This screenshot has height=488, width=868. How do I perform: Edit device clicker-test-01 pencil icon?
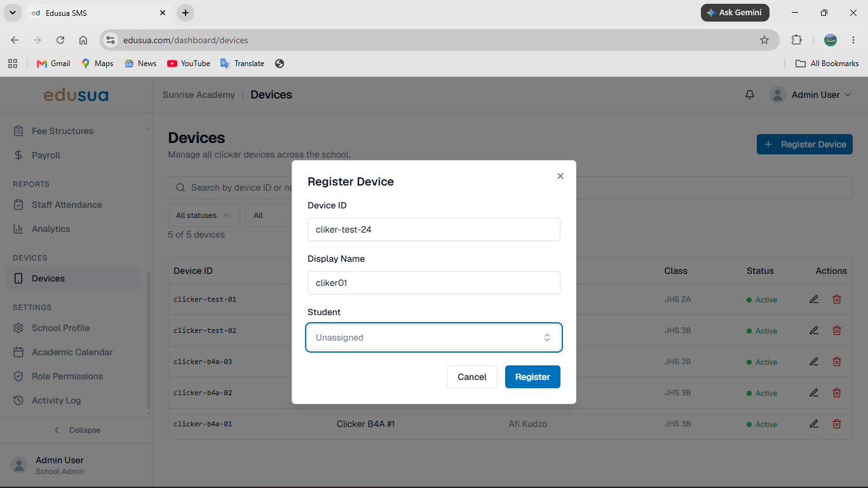[x=814, y=299]
